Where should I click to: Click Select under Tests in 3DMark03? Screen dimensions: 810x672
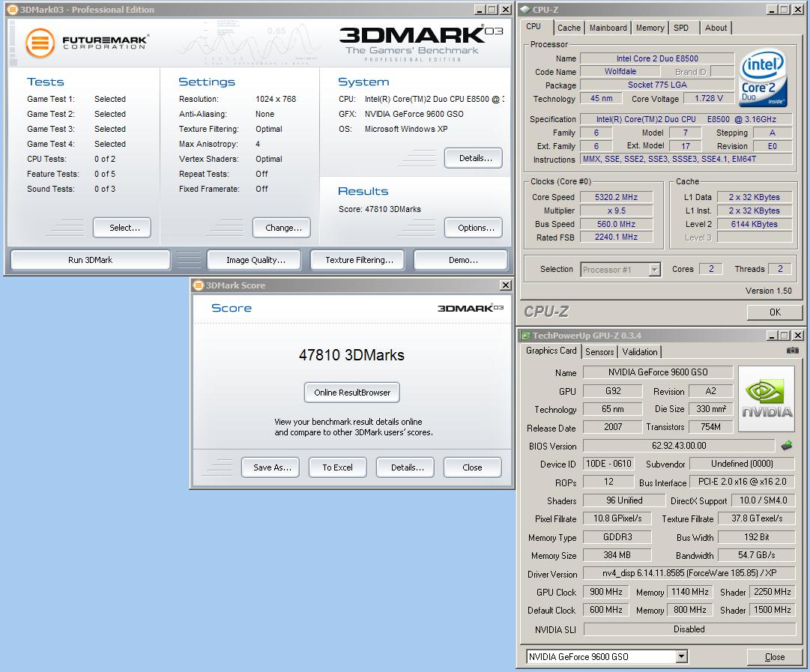tap(122, 228)
